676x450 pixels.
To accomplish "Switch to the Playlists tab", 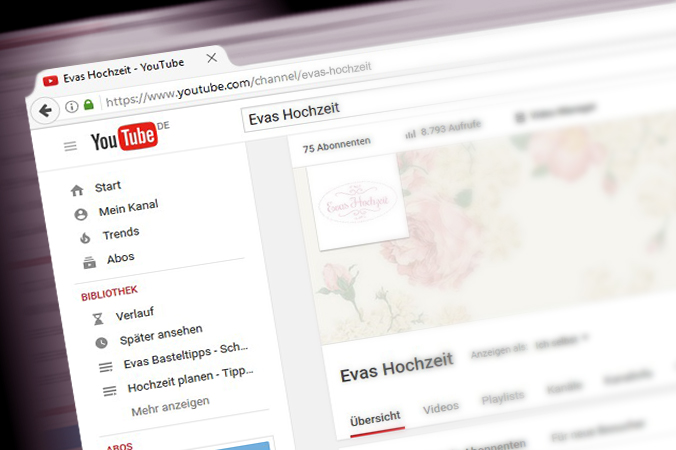I will pyautogui.click(x=503, y=398).
